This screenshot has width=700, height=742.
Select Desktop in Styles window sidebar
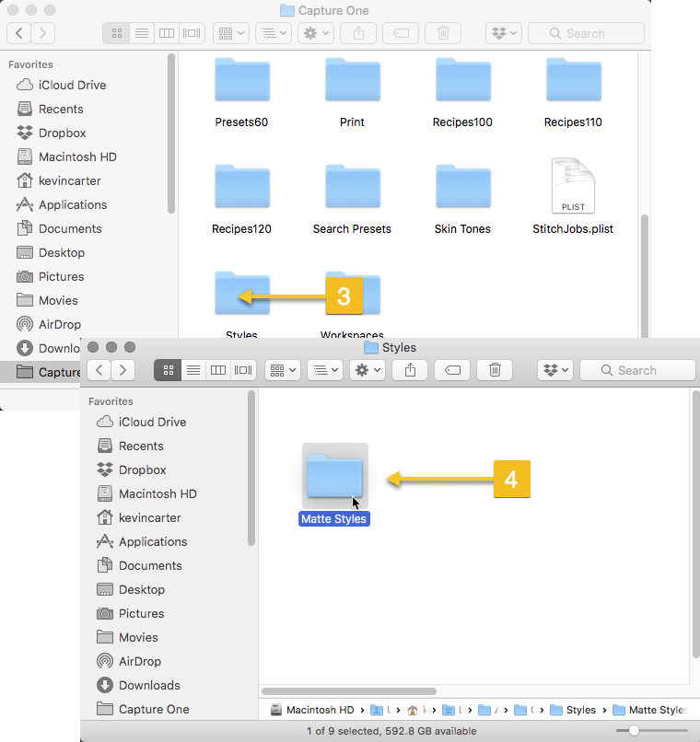tap(142, 589)
